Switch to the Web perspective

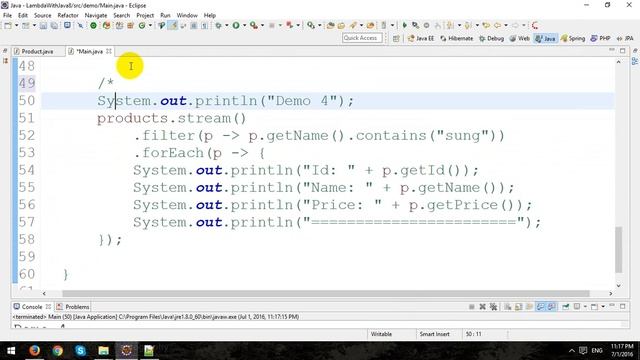520,38
